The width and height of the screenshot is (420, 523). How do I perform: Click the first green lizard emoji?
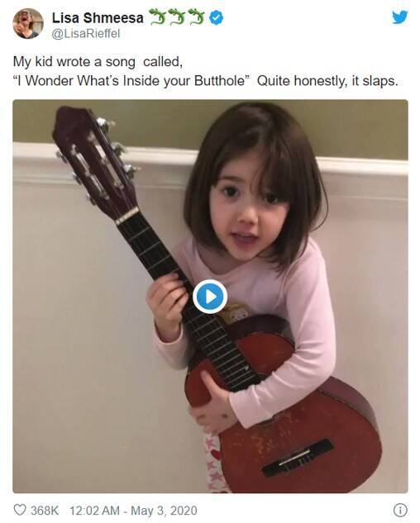(157, 17)
